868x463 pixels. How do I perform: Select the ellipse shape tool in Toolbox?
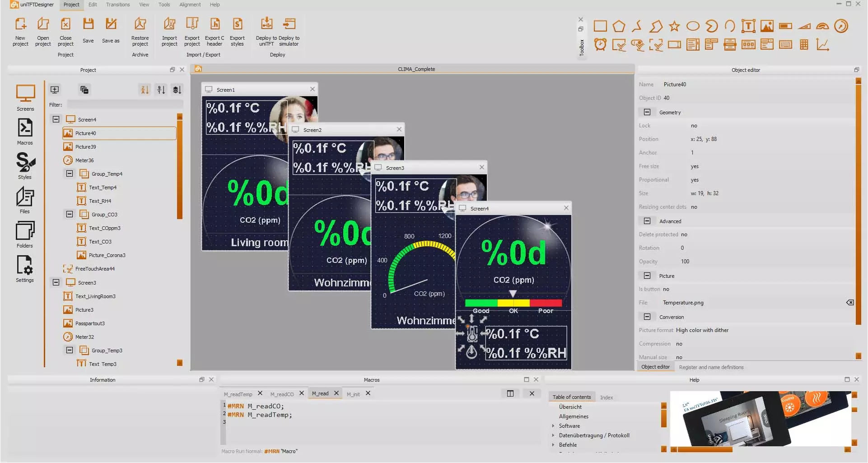pyautogui.click(x=693, y=26)
